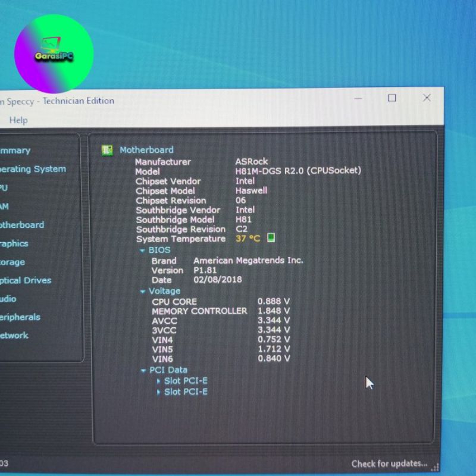Click the 3VCC voltage row label

click(164, 330)
